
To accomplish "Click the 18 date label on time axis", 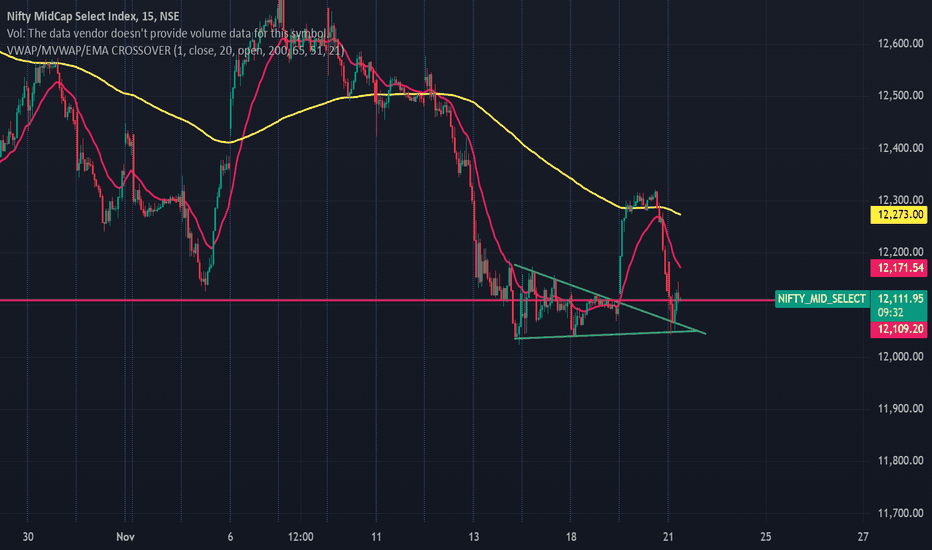I will tap(571, 537).
